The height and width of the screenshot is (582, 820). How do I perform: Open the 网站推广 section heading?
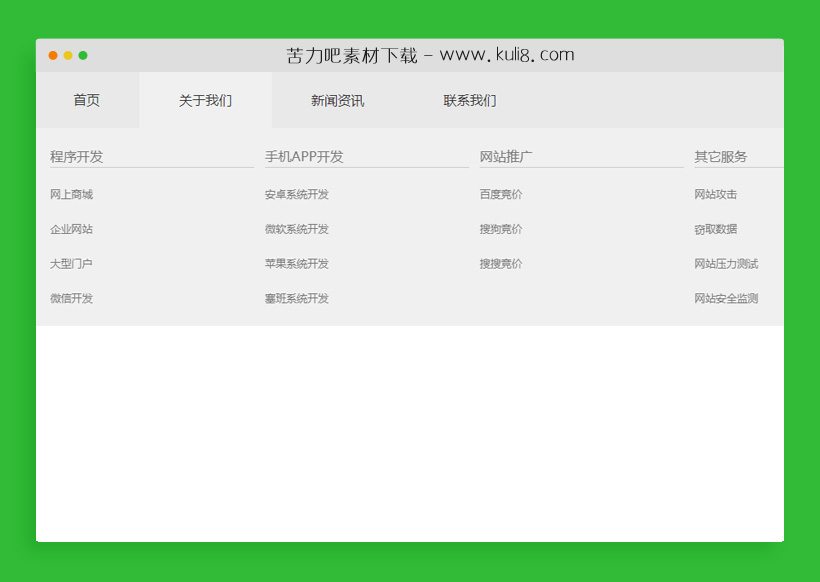504,156
